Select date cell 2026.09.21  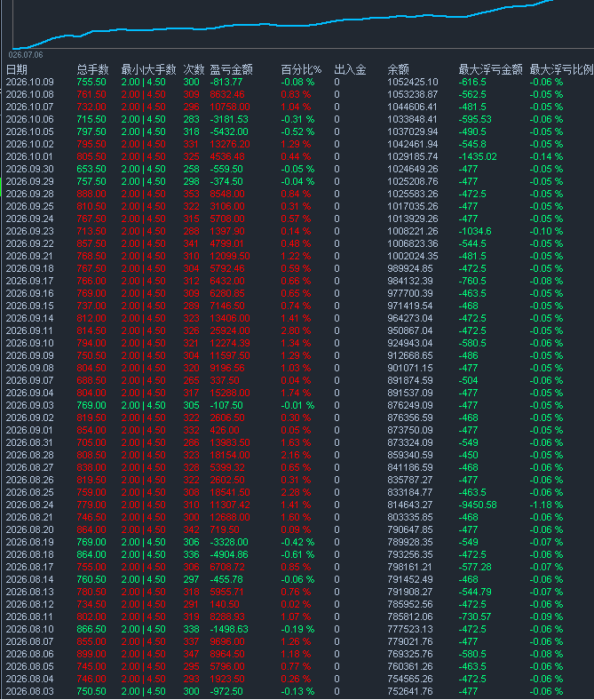coord(29,256)
